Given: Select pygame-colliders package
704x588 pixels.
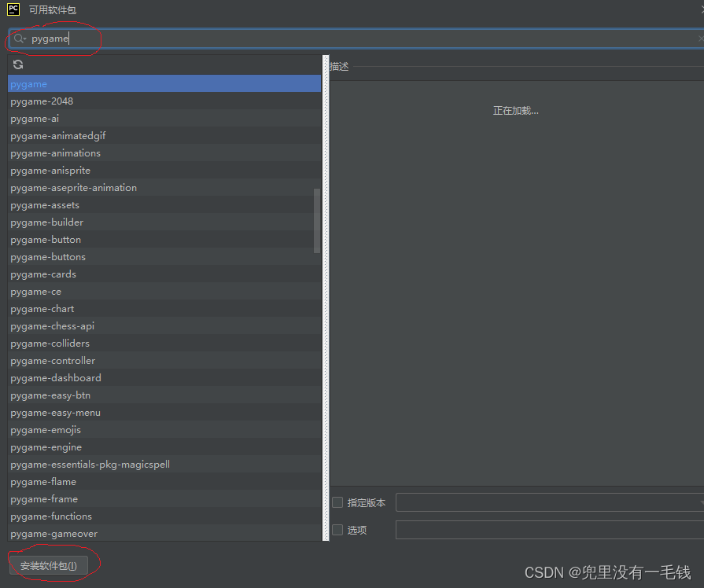Looking at the screenshot, I should [164, 344].
